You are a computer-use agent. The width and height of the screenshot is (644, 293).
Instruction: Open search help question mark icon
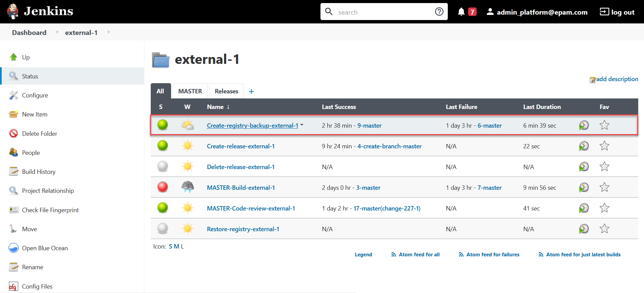[x=439, y=12]
